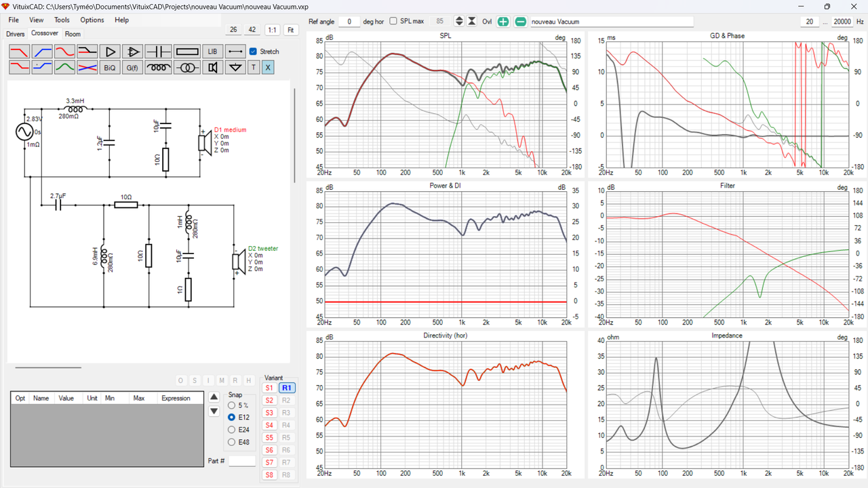Image resolution: width=868 pixels, height=488 pixels.
Task: Insert an inductor coil component
Action: pyautogui.click(x=159, y=67)
